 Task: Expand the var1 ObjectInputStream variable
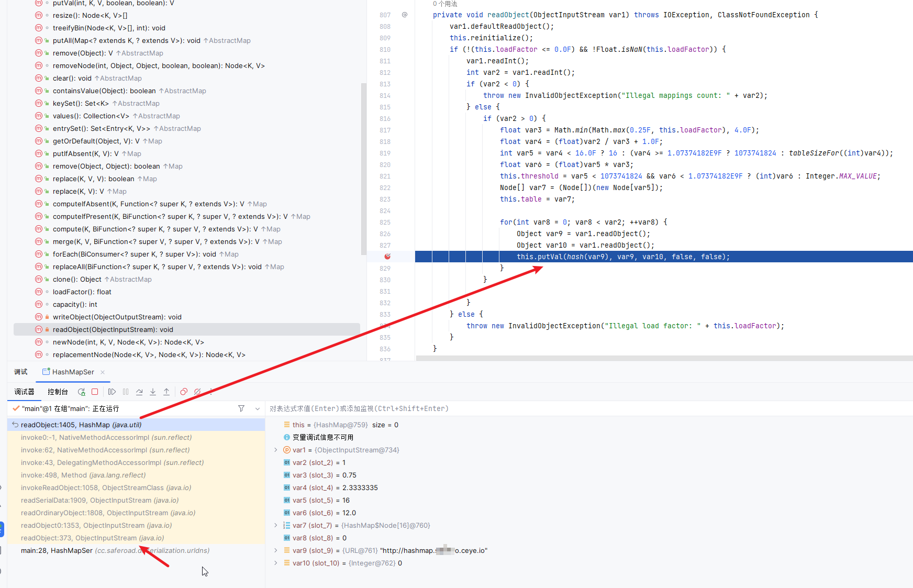coord(276,450)
